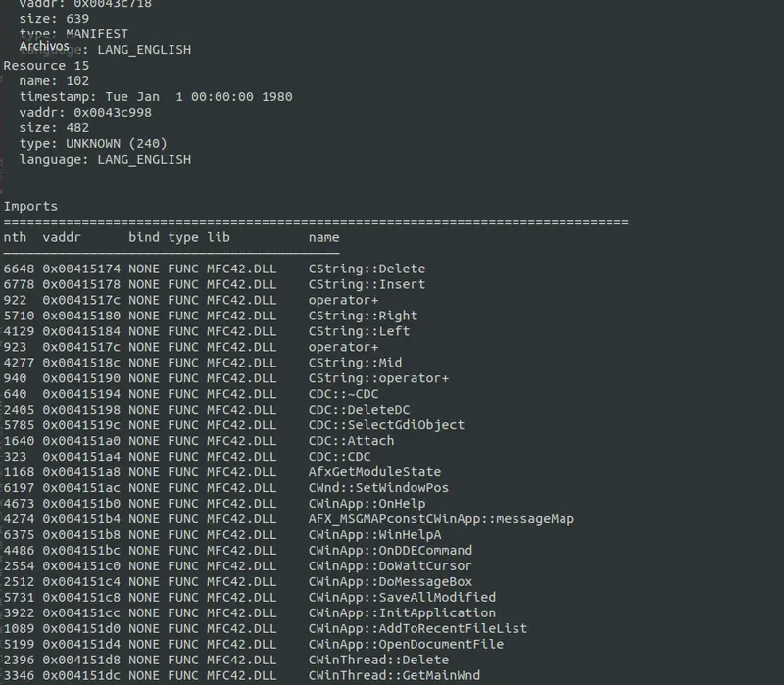The image size is (784, 685).
Task: Click the nth value 1089
Action: [19, 629]
